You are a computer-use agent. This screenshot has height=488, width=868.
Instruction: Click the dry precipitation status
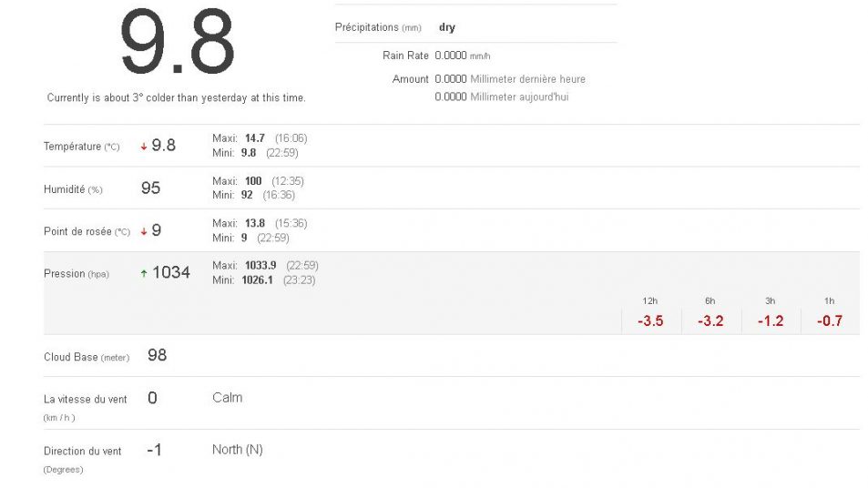tap(446, 27)
